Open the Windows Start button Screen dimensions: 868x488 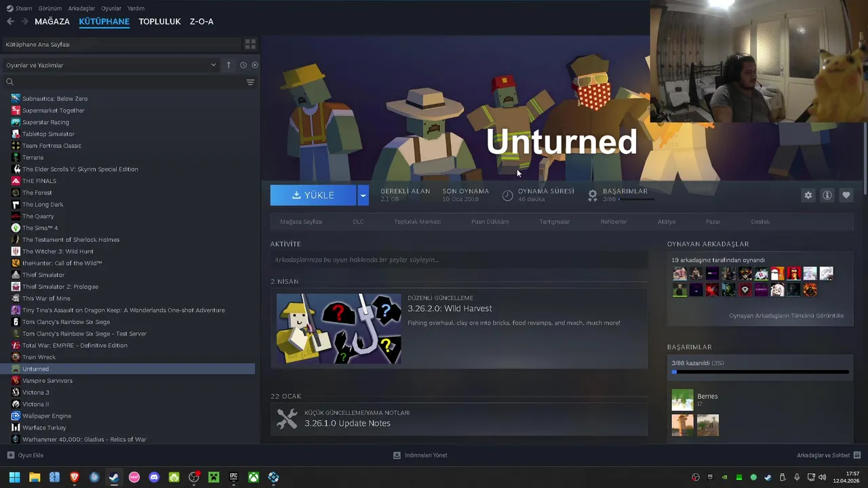click(14, 477)
